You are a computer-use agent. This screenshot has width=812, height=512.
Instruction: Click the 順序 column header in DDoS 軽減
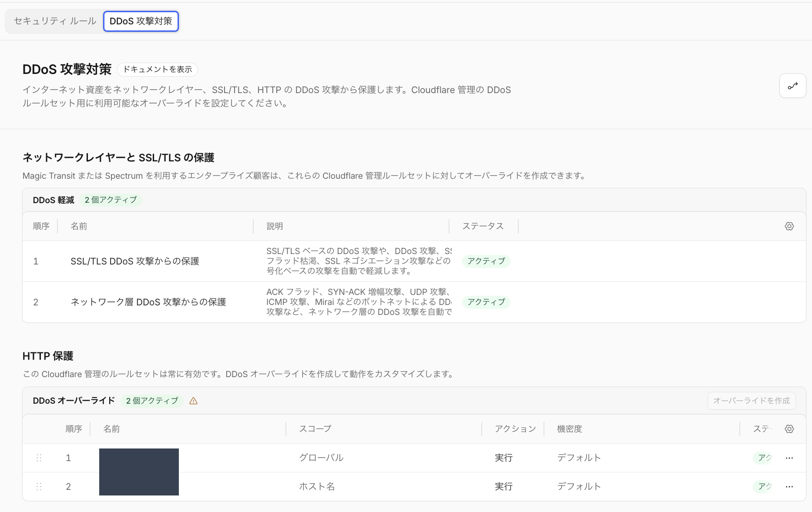[x=41, y=226]
